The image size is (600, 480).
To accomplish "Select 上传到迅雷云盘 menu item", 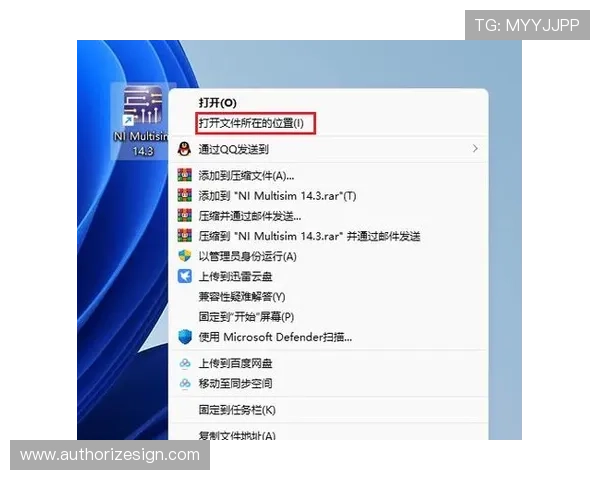I will click(328, 276).
